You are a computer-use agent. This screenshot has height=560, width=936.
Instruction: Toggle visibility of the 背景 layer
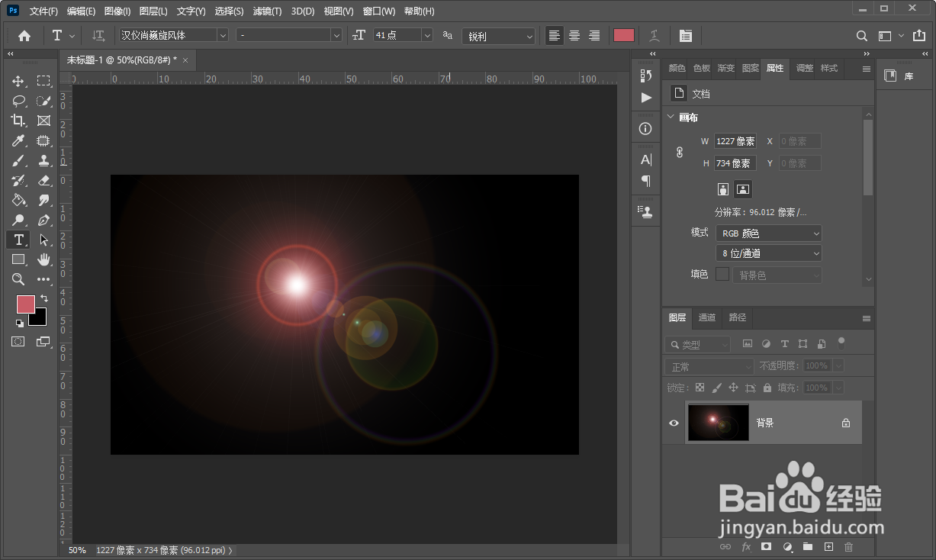[x=674, y=423]
